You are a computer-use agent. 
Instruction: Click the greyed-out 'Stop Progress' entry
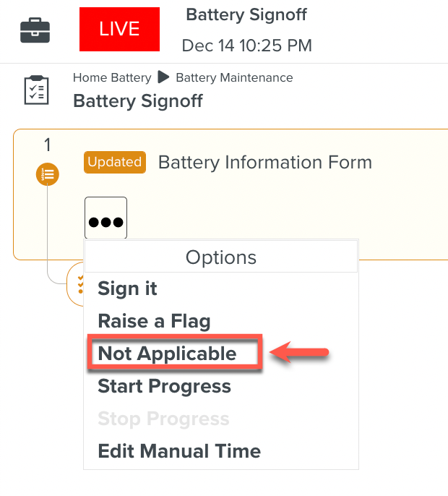pos(163,419)
